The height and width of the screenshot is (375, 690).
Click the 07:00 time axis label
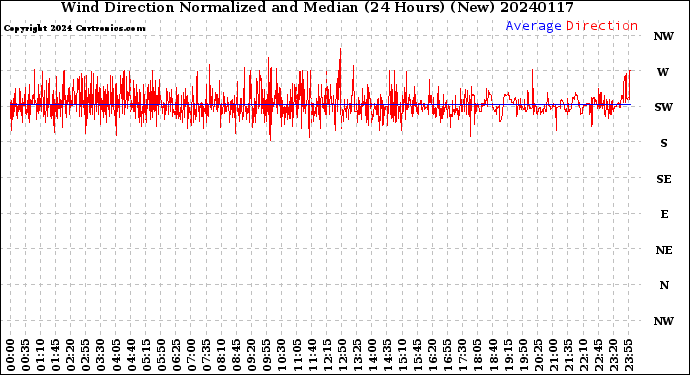tap(191, 355)
